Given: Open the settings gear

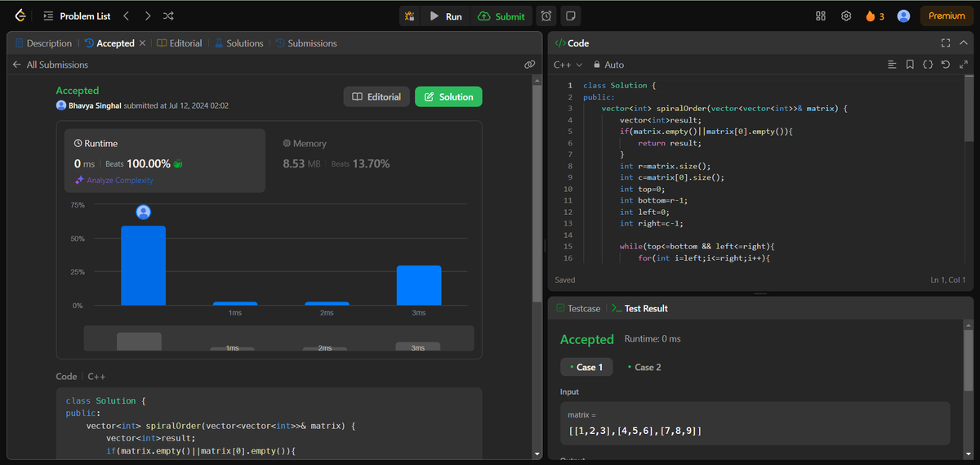Looking at the screenshot, I should click(846, 16).
